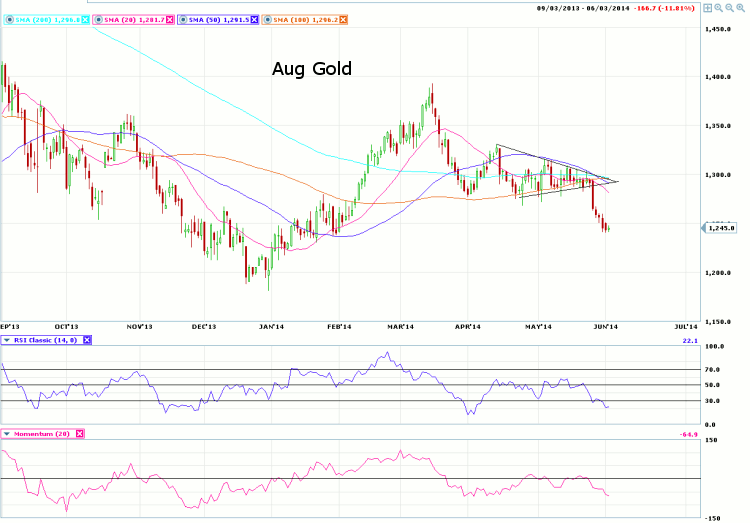Close the SMA (50) overlay
The width and height of the screenshot is (750, 523).
point(255,19)
